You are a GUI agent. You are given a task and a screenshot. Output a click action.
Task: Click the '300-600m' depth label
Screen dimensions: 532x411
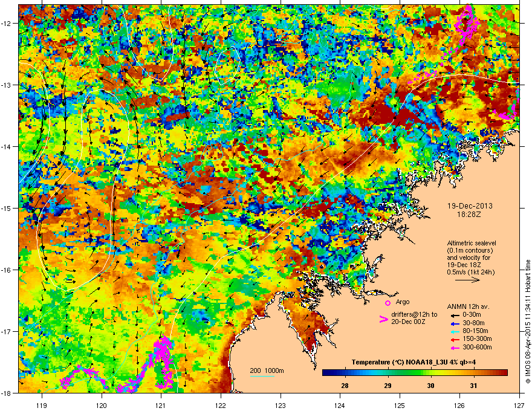coord(477,347)
